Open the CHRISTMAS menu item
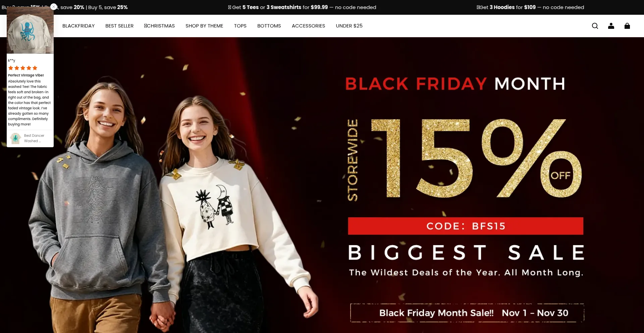Viewport: 644px width, 333px height. point(159,26)
